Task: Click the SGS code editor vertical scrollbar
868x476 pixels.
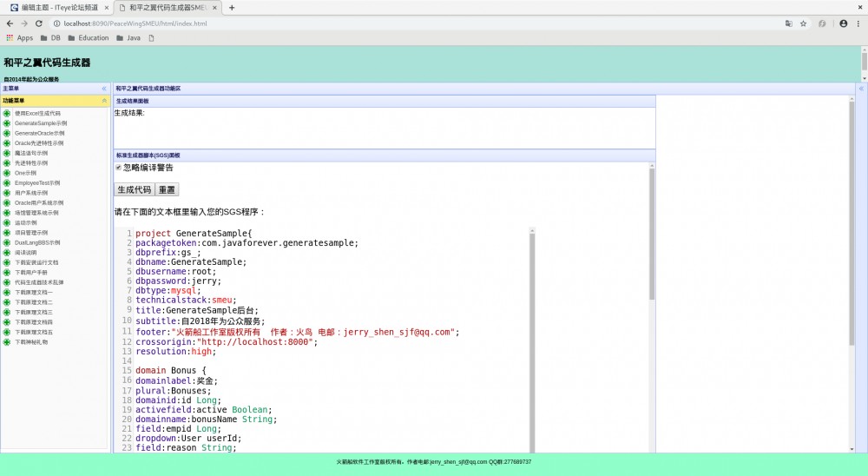Action: [x=532, y=339]
